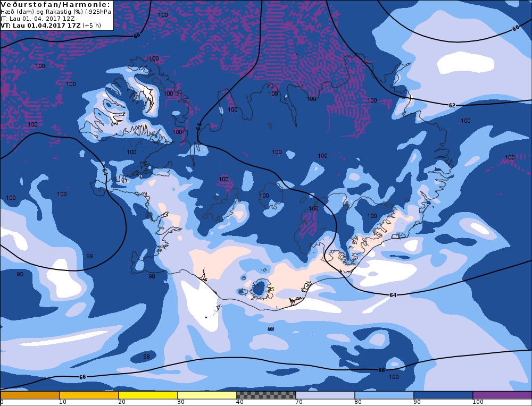Click the yellow '35' value label
The height and width of the screenshot is (406, 532).
(271, 289)
